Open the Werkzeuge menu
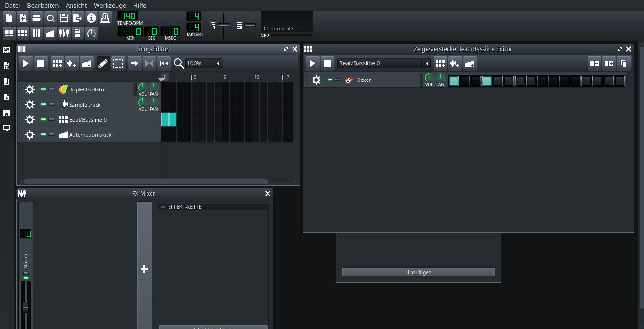The width and height of the screenshot is (644, 329). (x=110, y=5)
